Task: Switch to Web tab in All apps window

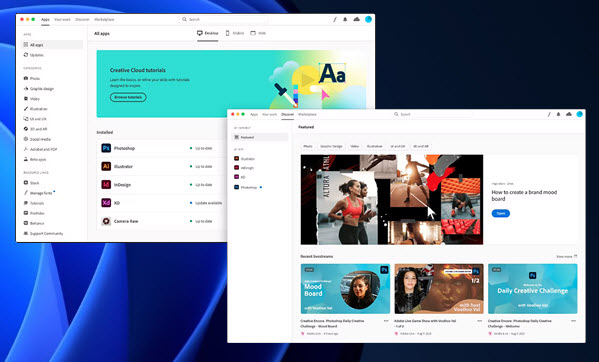Action: pos(258,33)
